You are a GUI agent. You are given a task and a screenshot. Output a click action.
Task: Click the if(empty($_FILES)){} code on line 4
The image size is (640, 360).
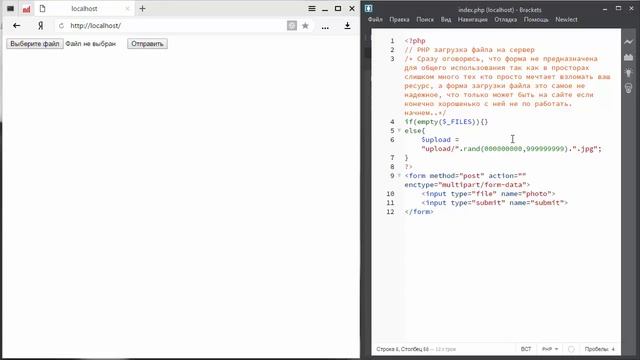click(446, 122)
